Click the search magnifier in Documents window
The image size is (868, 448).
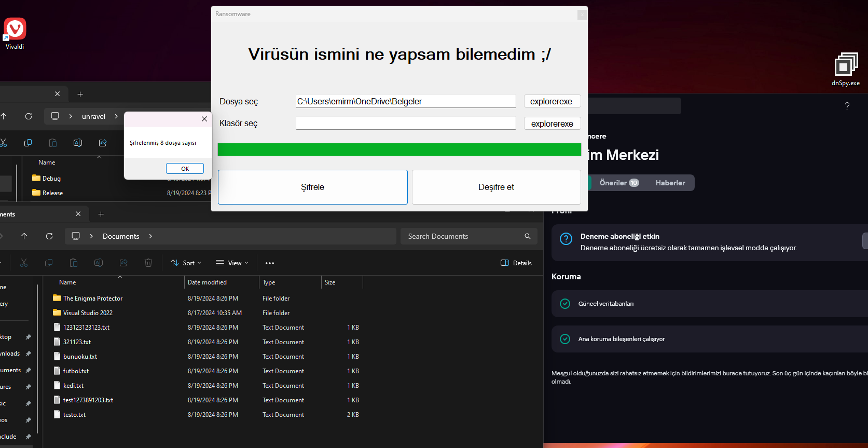pos(528,236)
